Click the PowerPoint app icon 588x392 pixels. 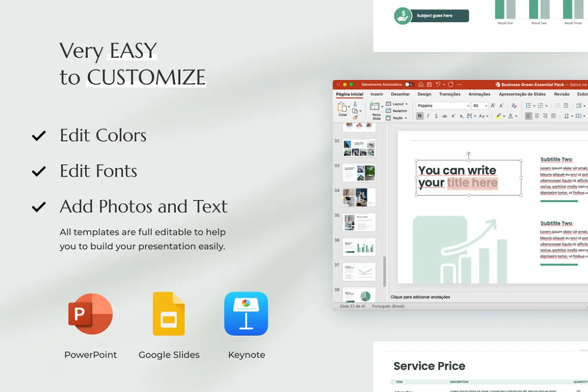click(x=90, y=313)
